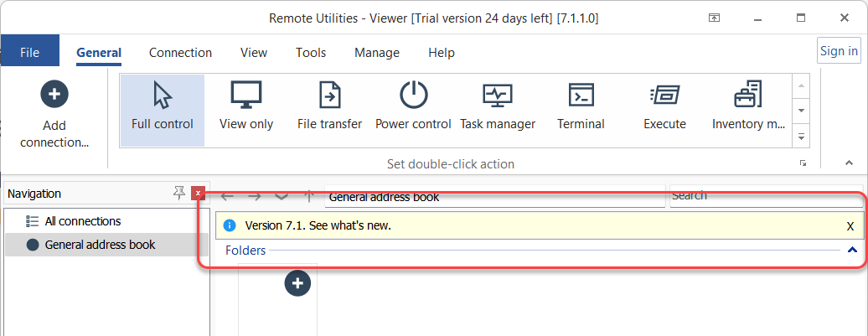
Task: Click the Add connection plus icon
Action: tap(54, 94)
